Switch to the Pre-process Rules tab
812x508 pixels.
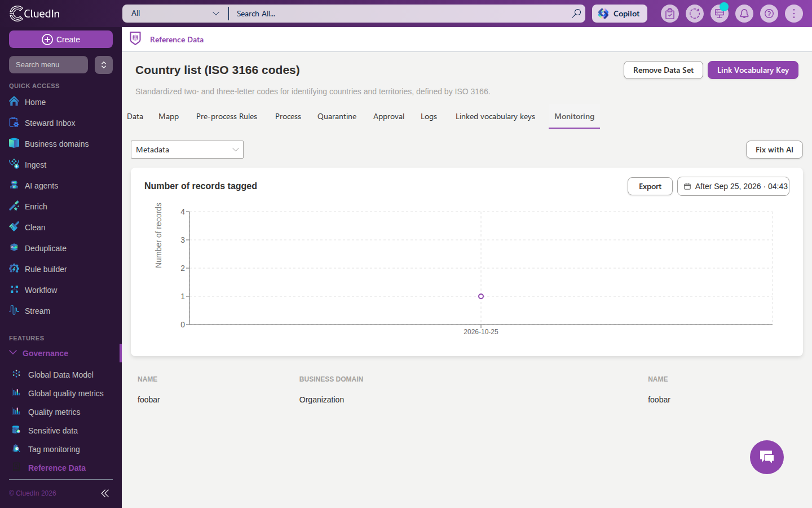[x=227, y=116]
